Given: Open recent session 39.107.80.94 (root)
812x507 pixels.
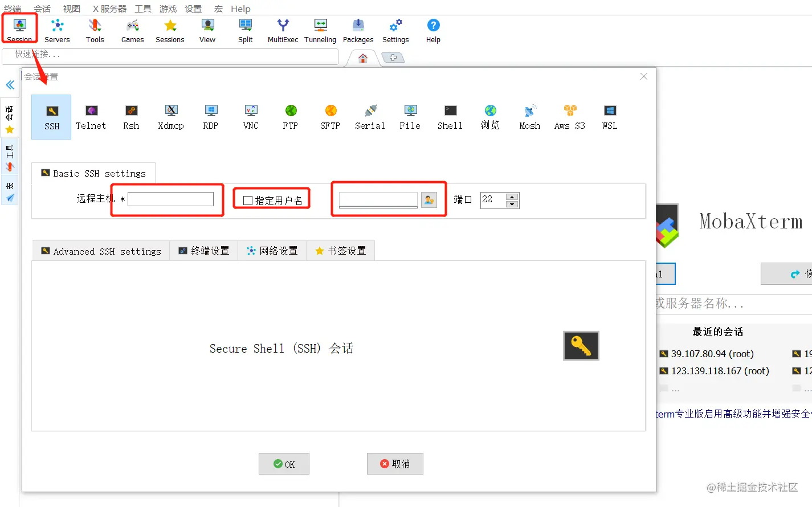Looking at the screenshot, I should coord(706,354).
